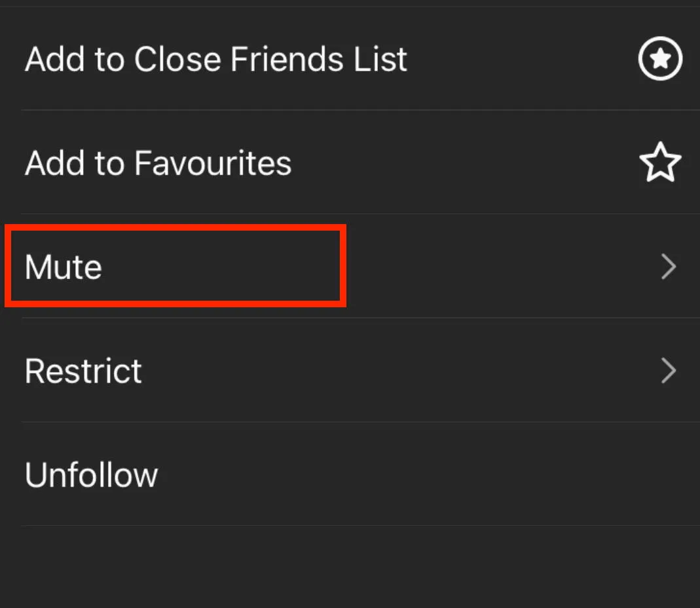Expand the Restrict submenu chevron

pyautogui.click(x=668, y=371)
